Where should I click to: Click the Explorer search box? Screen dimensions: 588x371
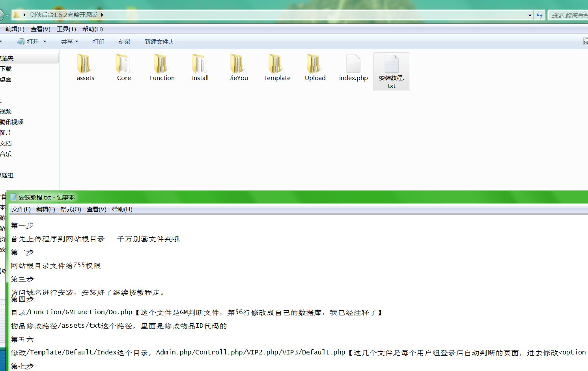pyautogui.click(x=568, y=15)
